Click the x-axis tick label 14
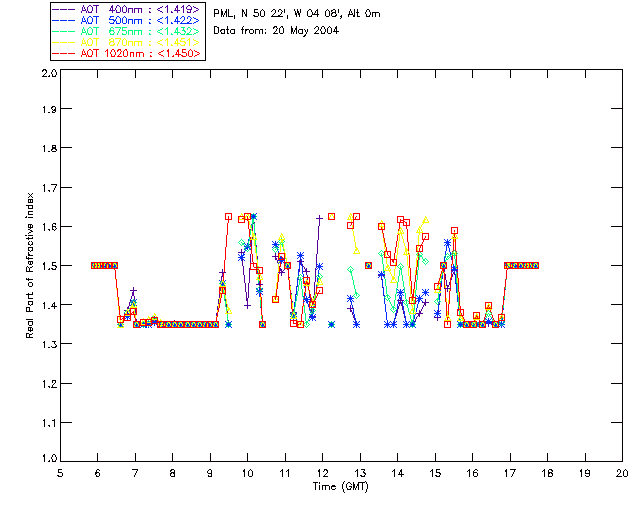This screenshot has height=512, width=640. coord(398,473)
